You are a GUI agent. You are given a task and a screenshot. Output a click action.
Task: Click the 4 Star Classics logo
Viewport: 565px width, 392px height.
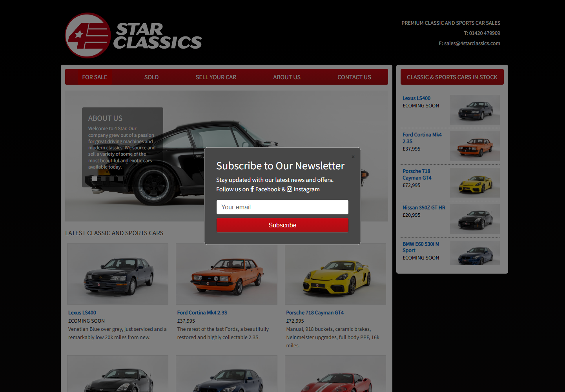tap(133, 36)
